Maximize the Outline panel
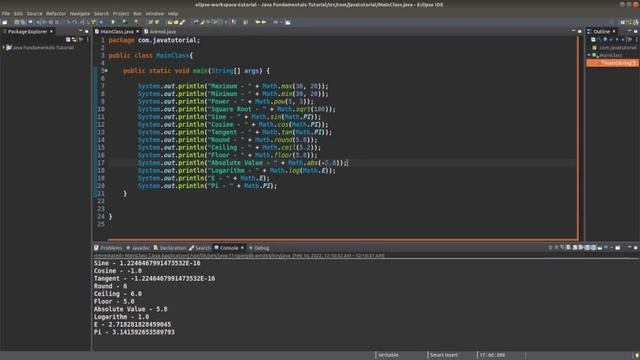Viewport: 640px width, 360px height. 636,31
